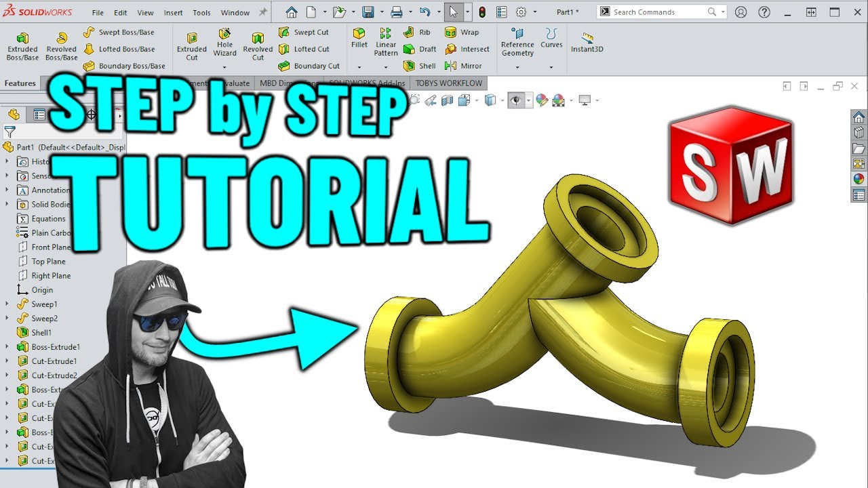Open the Curves tool
The height and width of the screenshot is (488, 868).
coord(551,39)
